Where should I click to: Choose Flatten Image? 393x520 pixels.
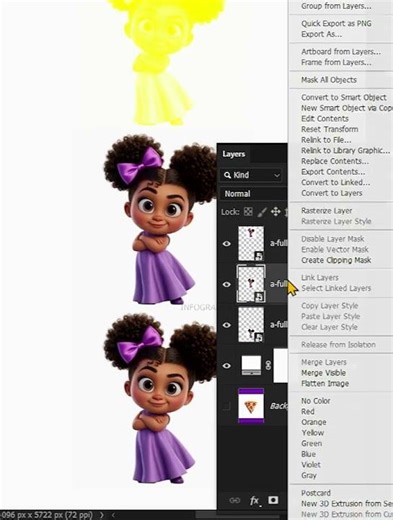[x=325, y=384]
